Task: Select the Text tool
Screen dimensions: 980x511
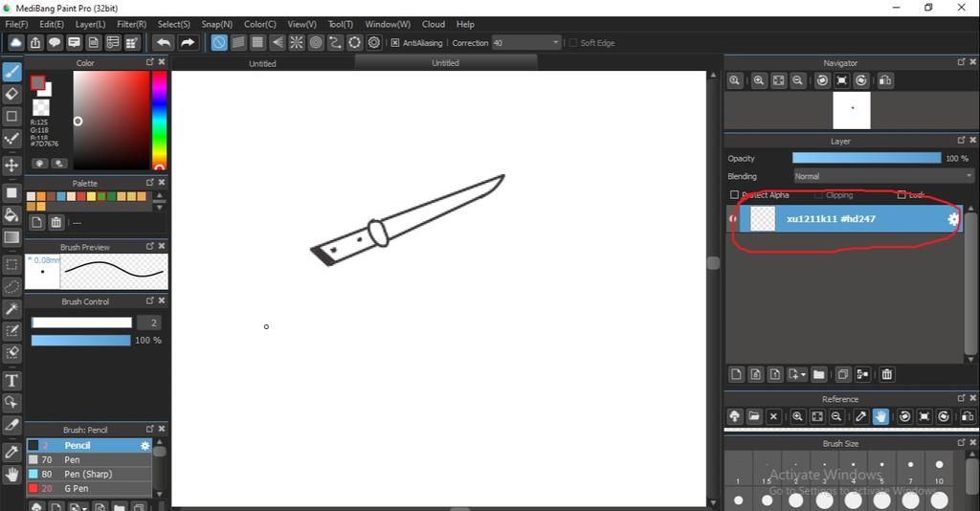Action: (11, 381)
